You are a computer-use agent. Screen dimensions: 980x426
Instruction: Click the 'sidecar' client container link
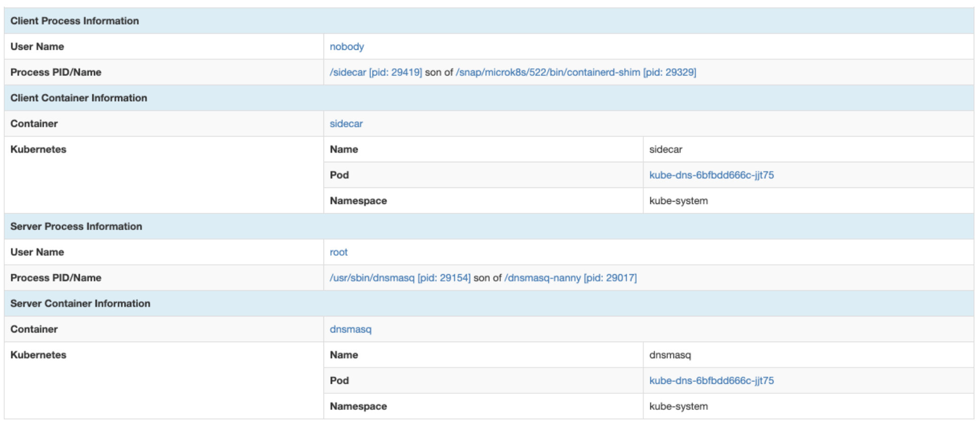346,123
